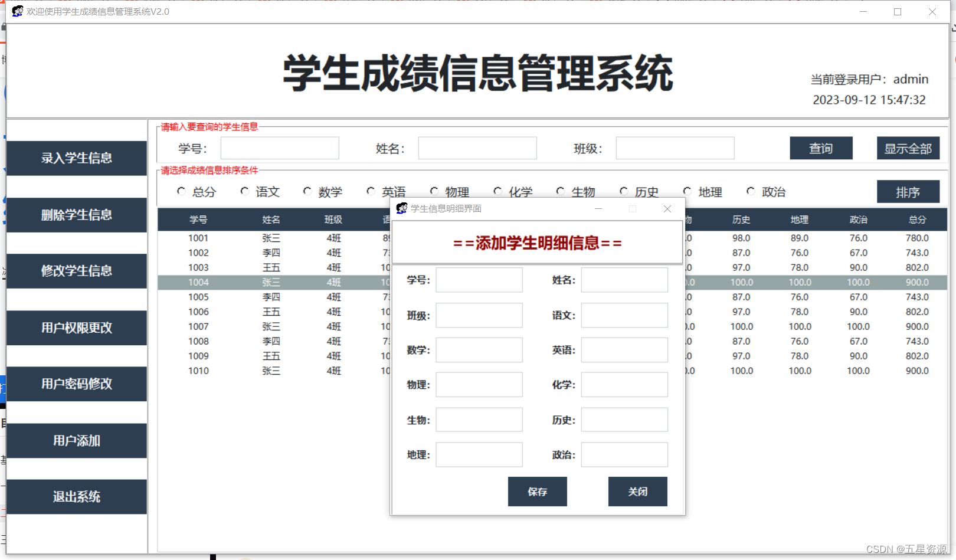
Task: Click the 删除学生信息 button
Action: pos(76,215)
